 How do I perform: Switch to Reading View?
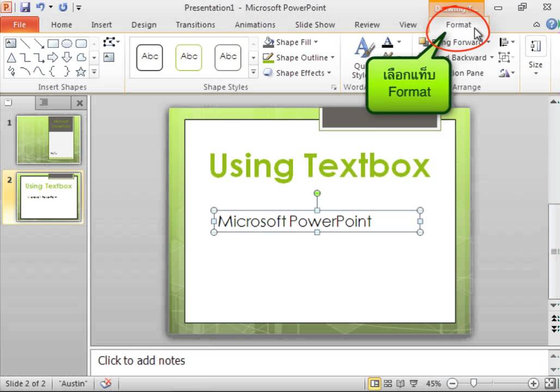[x=401, y=383]
